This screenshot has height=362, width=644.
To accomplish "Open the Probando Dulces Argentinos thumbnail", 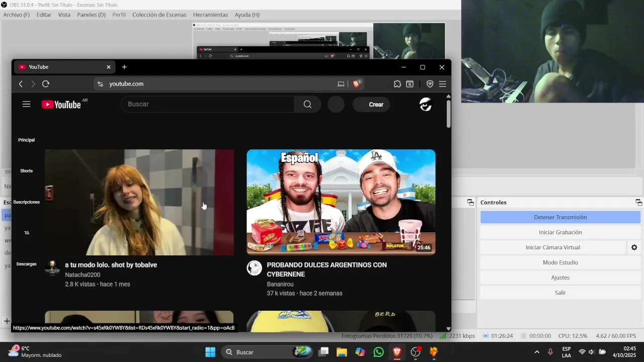I will [x=341, y=202].
